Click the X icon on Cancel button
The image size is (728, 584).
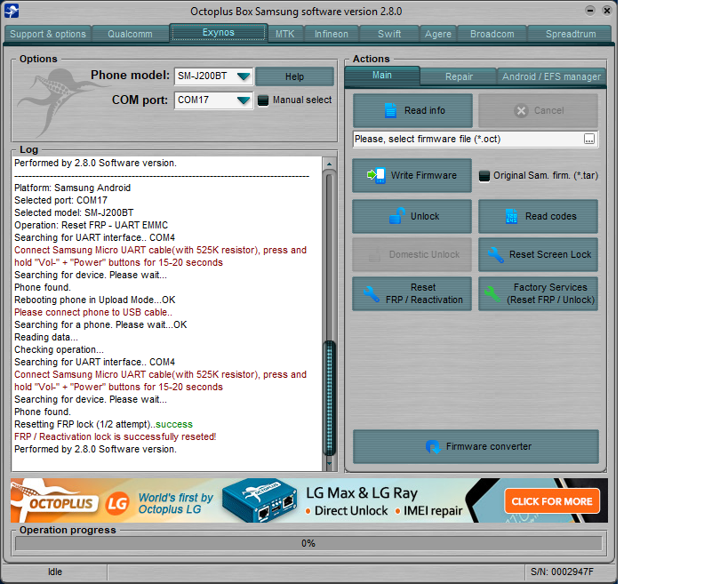(521, 110)
